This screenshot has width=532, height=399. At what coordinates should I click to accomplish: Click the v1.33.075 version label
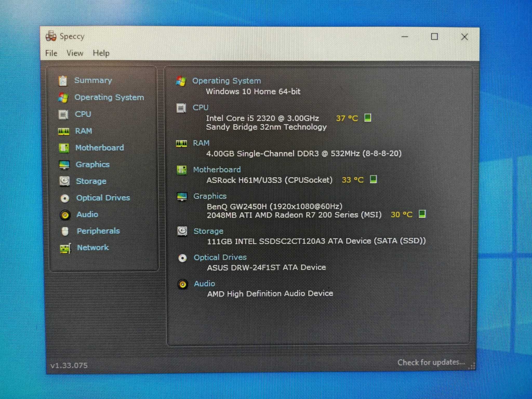click(x=69, y=365)
